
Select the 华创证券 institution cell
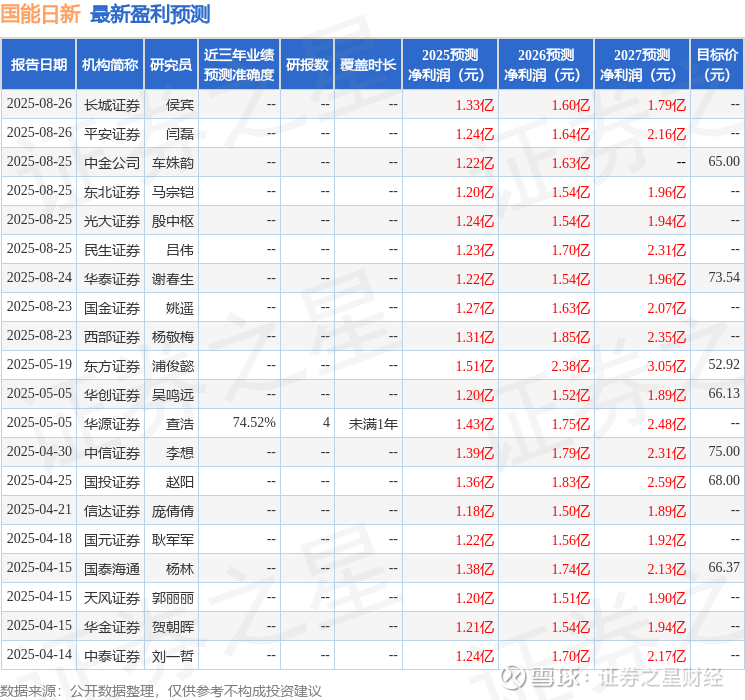click(x=112, y=395)
